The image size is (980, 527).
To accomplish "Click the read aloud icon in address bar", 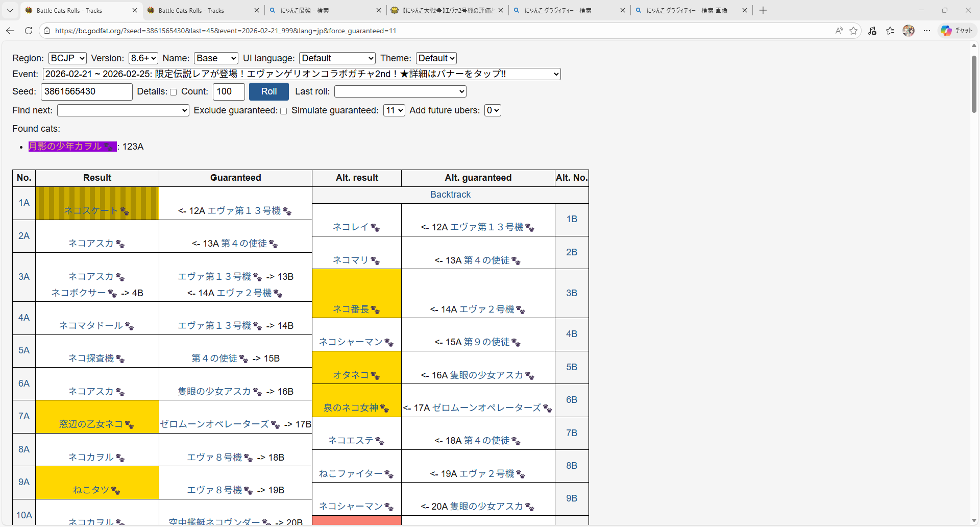I will click(839, 31).
